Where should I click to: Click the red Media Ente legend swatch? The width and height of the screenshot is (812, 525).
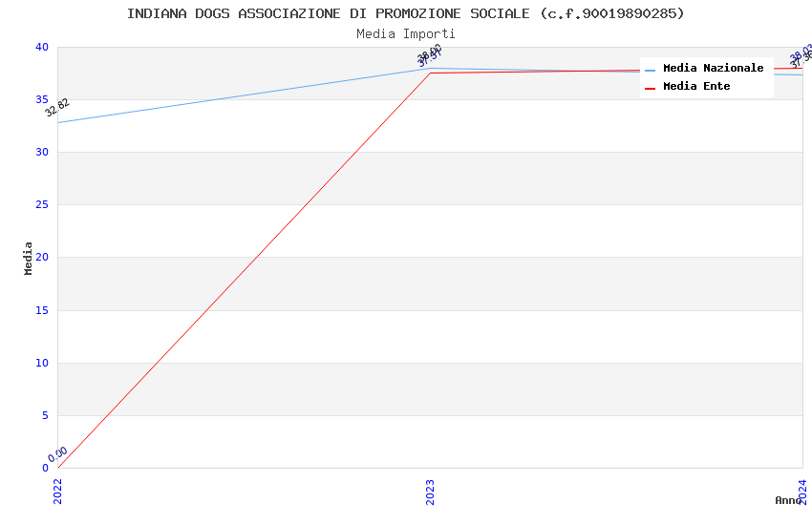(x=650, y=89)
